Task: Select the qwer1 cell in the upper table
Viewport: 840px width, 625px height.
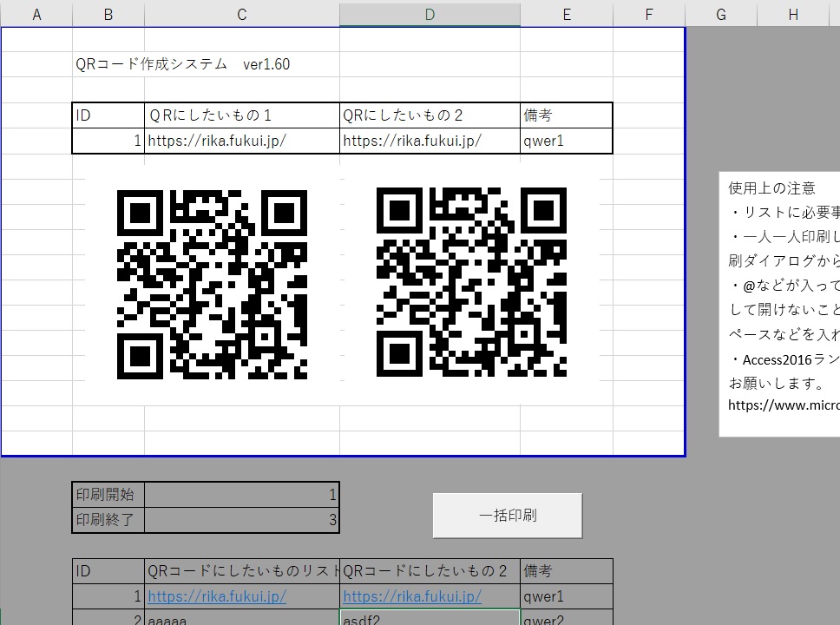Action: pyautogui.click(x=566, y=141)
